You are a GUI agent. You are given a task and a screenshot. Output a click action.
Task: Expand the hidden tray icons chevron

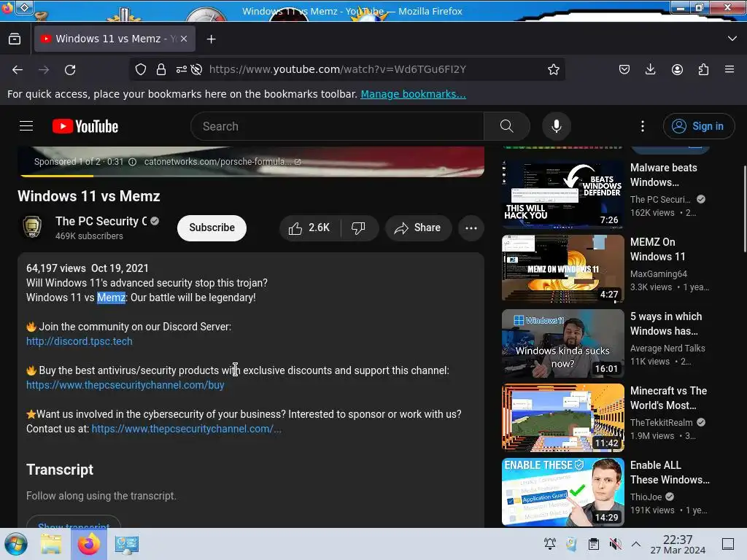635,544
